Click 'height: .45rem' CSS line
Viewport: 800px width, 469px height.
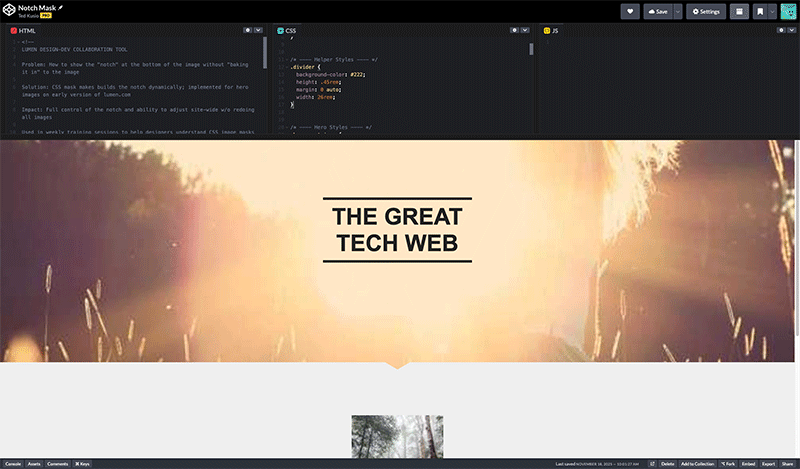coord(318,82)
